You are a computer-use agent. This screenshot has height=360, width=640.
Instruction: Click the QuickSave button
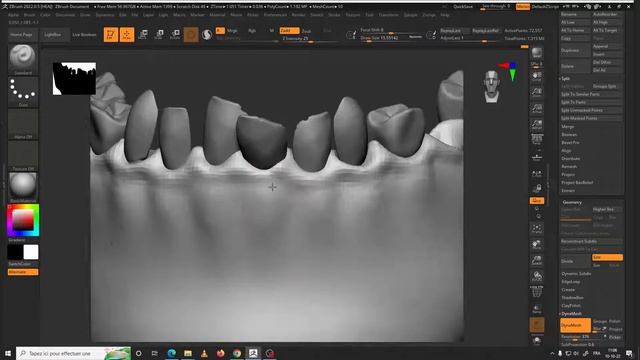[x=463, y=7]
